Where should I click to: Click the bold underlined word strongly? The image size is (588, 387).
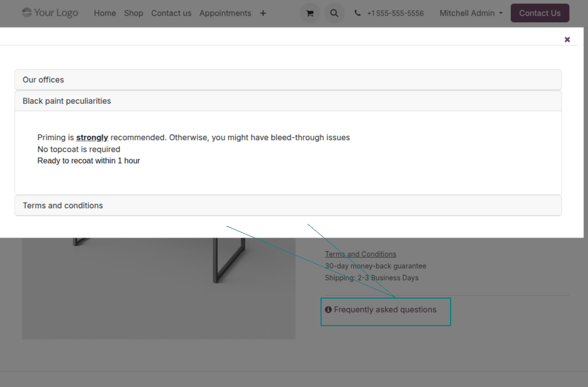[92, 138]
